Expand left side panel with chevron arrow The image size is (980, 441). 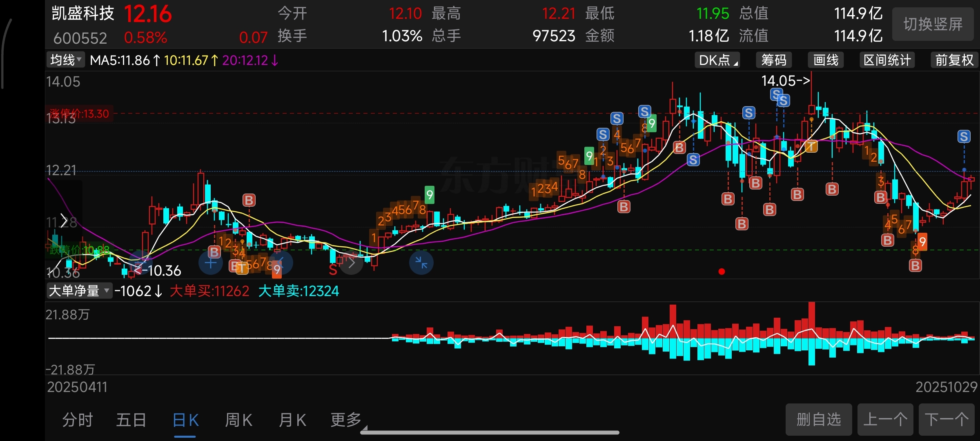click(64, 220)
